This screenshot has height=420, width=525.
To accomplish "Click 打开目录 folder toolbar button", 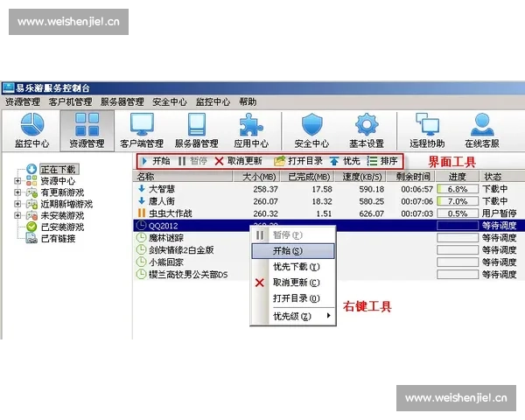I will (298, 161).
